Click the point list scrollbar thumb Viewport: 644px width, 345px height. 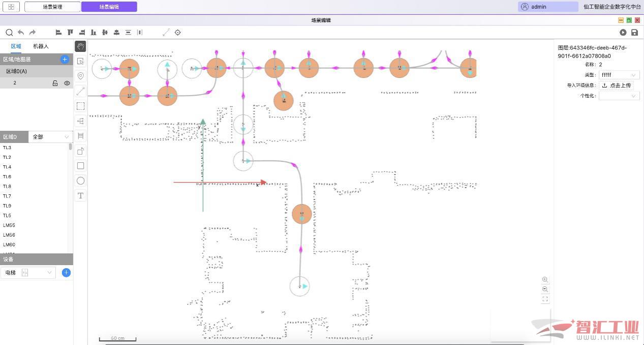(71, 147)
